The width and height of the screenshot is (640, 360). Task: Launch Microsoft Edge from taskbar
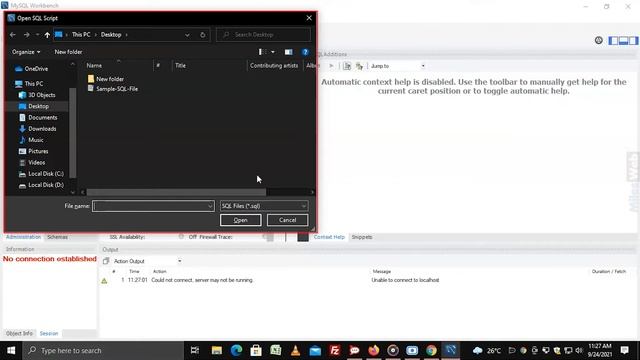pyautogui.click(x=236, y=351)
